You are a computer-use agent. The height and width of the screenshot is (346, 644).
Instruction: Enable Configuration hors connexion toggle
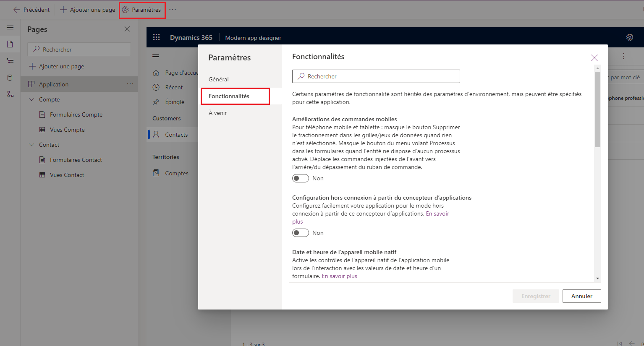click(300, 232)
